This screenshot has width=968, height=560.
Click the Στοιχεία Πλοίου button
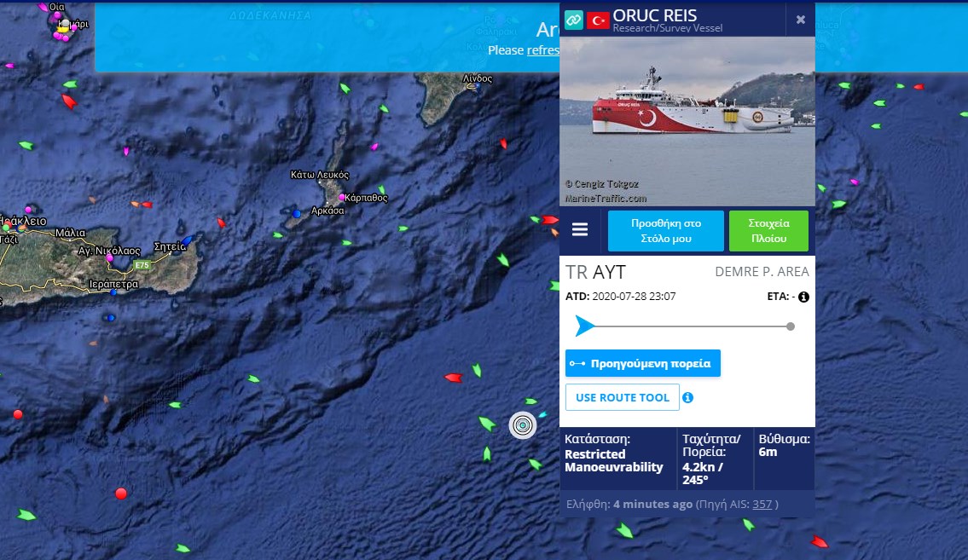(x=768, y=231)
